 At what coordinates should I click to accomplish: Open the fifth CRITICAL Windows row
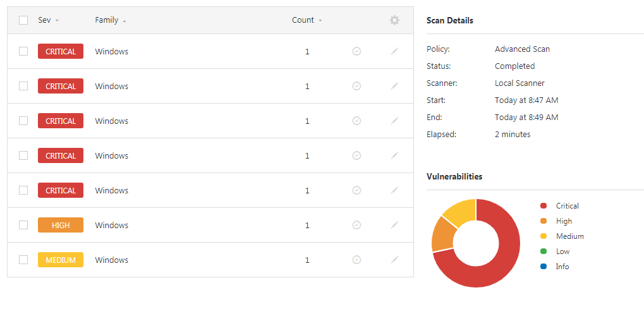(x=112, y=191)
